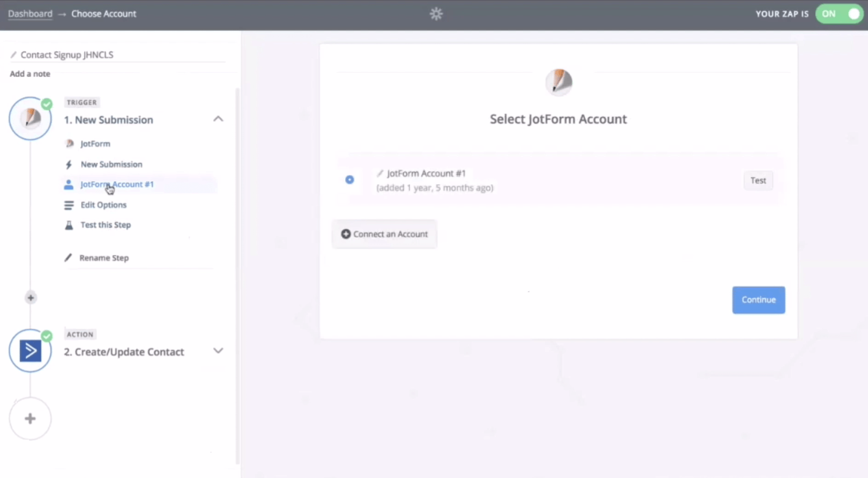The width and height of the screenshot is (868, 478).
Task: Click pencil icon to rename JotForm Account #1
Action: [x=380, y=173]
